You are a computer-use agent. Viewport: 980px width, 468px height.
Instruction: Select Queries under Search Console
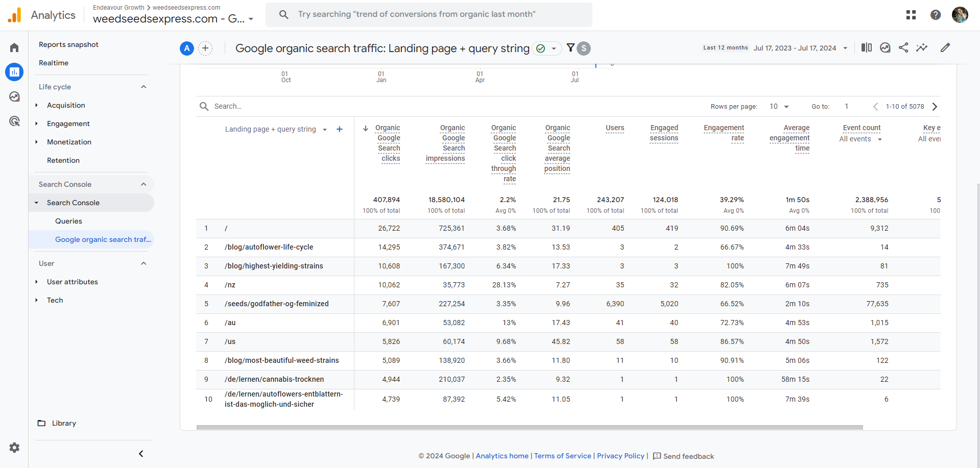68,221
